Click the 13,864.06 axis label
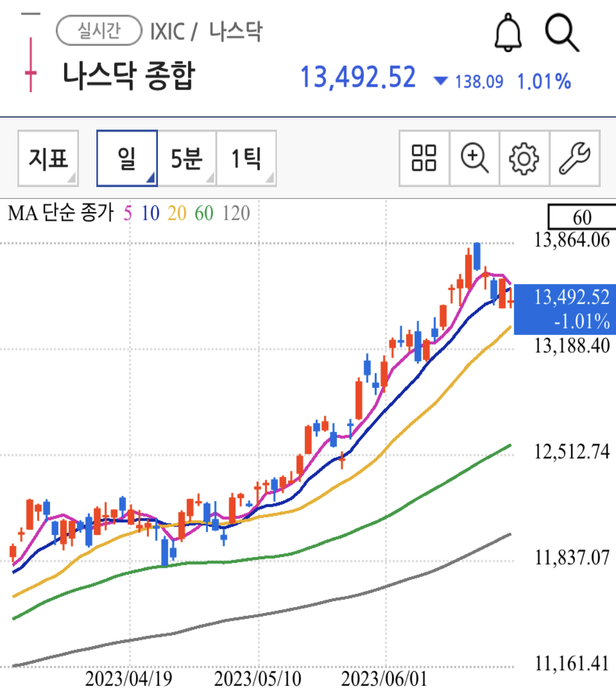 572,240
